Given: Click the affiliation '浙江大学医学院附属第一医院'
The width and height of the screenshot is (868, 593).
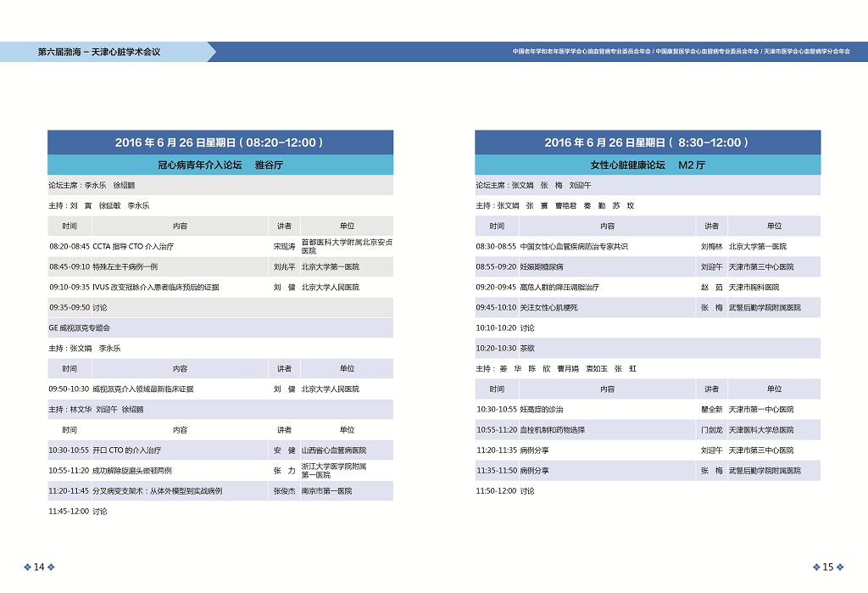Looking at the screenshot, I should point(334,471).
